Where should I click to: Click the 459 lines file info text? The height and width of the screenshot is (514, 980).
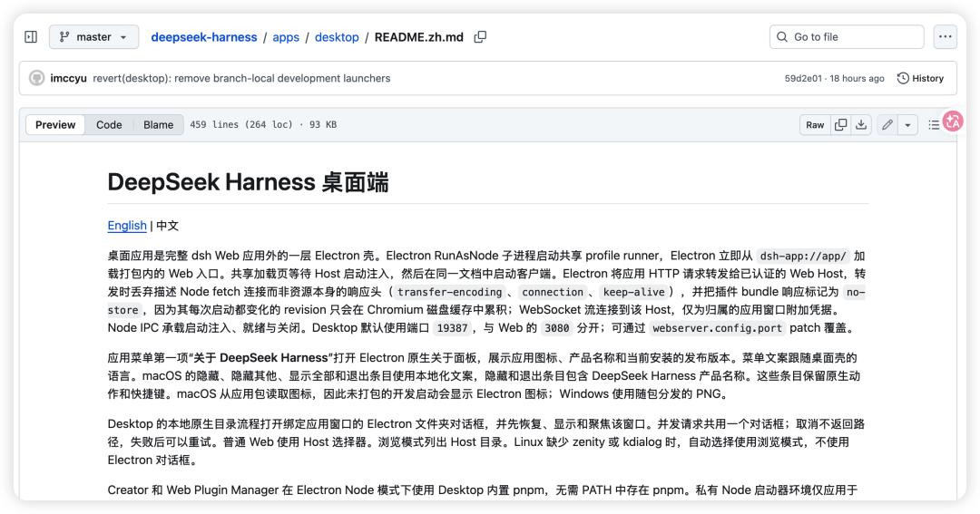(263, 124)
